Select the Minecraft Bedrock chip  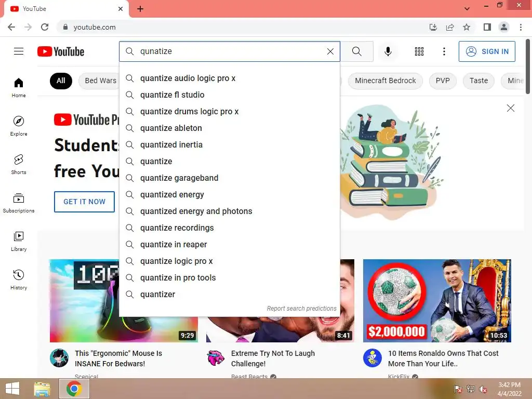coord(385,81)
